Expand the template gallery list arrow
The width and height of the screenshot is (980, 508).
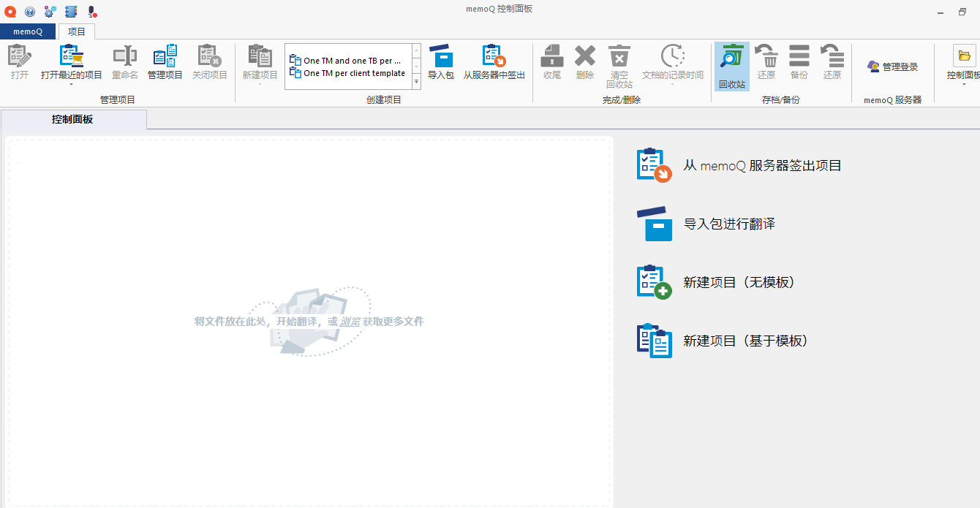pos(416,83)
